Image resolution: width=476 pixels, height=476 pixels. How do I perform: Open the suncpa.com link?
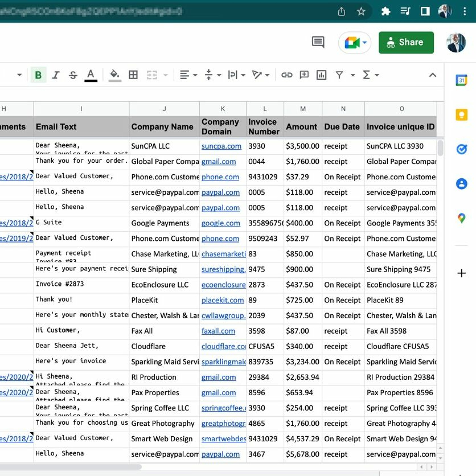click(x=221, y=146)
